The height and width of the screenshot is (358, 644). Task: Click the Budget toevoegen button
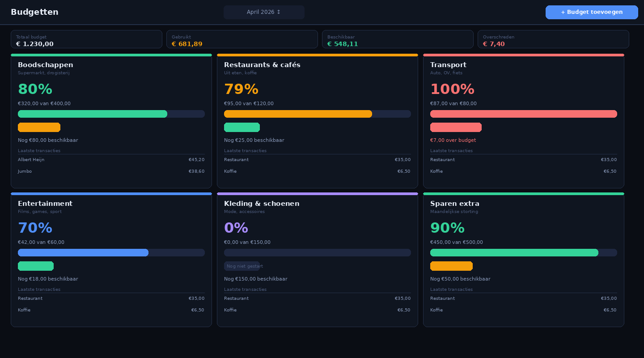tap(591, 12)
